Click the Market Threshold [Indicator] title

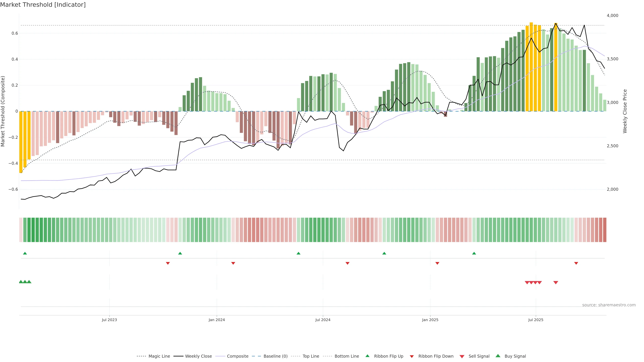43,5
